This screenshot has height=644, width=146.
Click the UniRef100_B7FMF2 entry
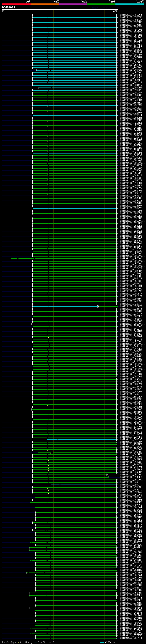tap(131, 45)
